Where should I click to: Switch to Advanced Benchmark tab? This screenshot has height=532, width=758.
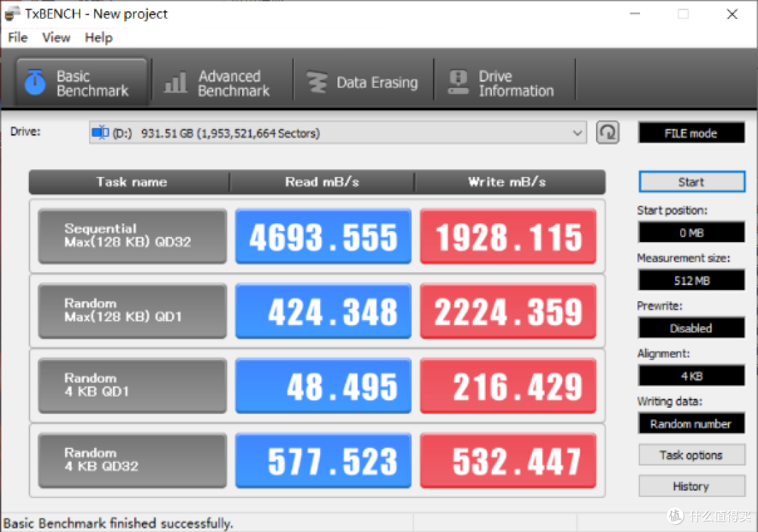(222, 82)
